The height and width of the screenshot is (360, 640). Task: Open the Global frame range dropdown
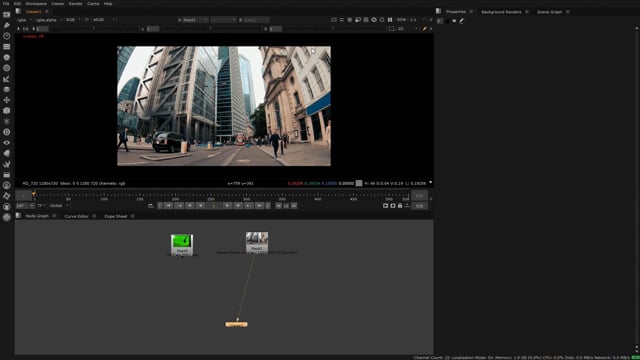[59, 206]
